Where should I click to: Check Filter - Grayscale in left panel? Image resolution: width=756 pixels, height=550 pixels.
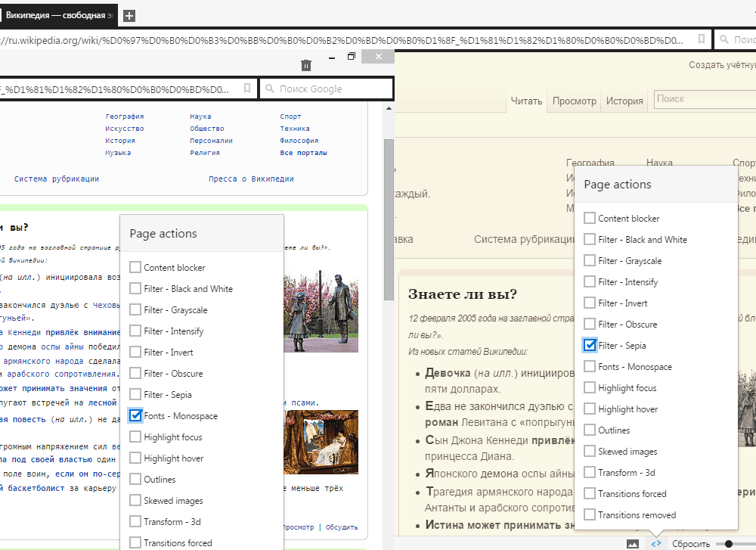(135, 309)
